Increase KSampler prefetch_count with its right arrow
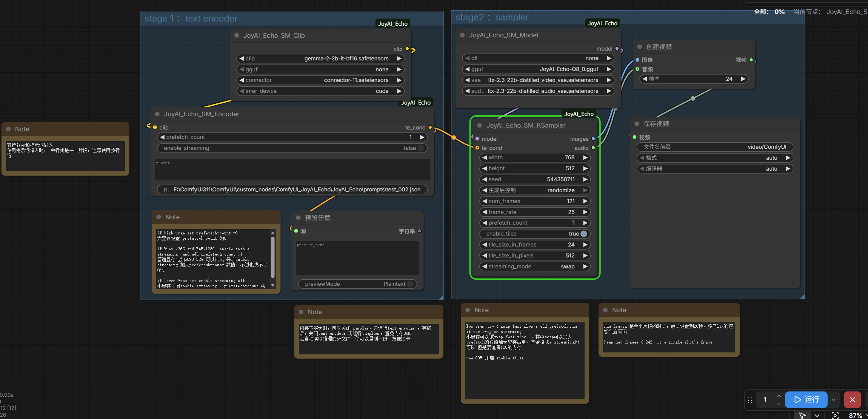The height and width of the screenshot is (419, 868). (585, 223)
